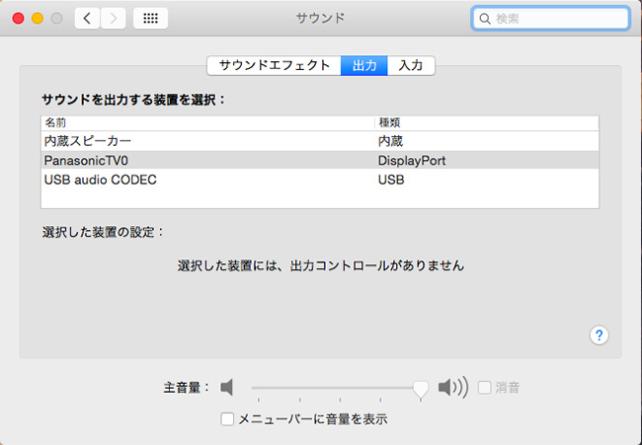Screen dimensions: 642x445
Task: Click the USB type cell
Action: [x=391, y=180]
